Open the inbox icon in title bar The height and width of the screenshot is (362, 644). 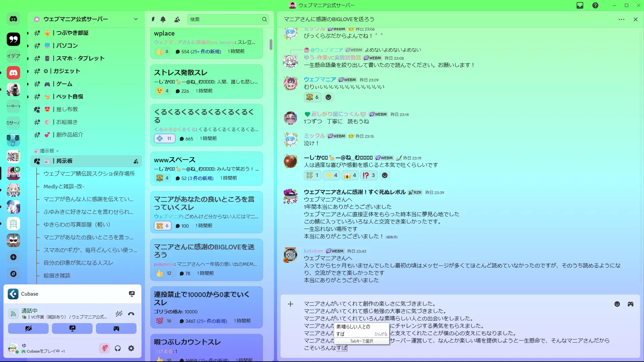tap(580, 5)
